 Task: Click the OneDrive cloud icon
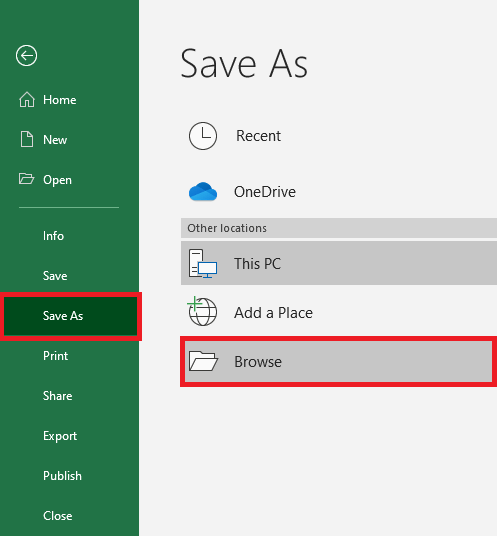[x=203, y=192]
